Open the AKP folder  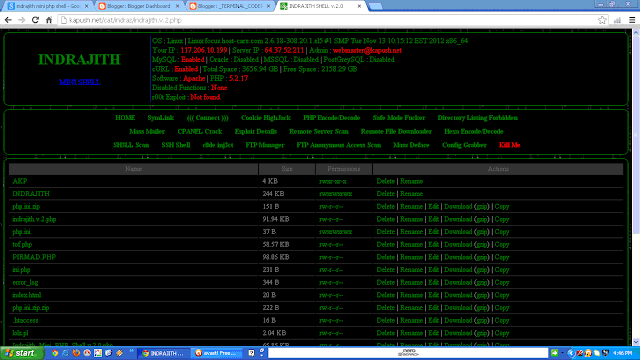point(20,181)
